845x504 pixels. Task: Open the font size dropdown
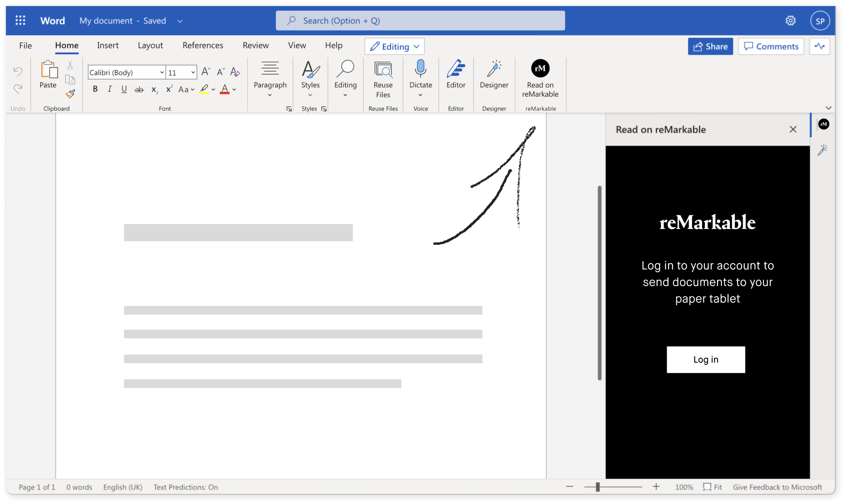click(192, 72)
